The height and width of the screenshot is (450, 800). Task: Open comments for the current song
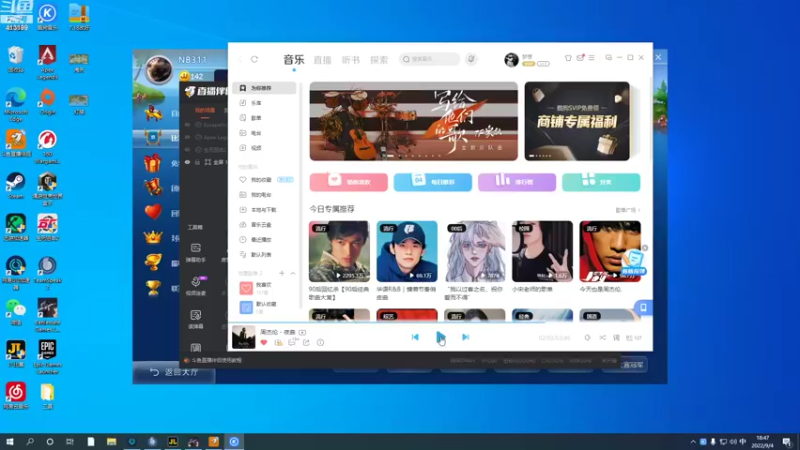pos(292,343)
